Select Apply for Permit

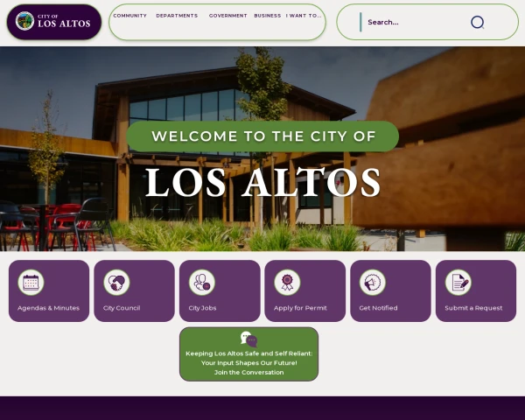305,290
